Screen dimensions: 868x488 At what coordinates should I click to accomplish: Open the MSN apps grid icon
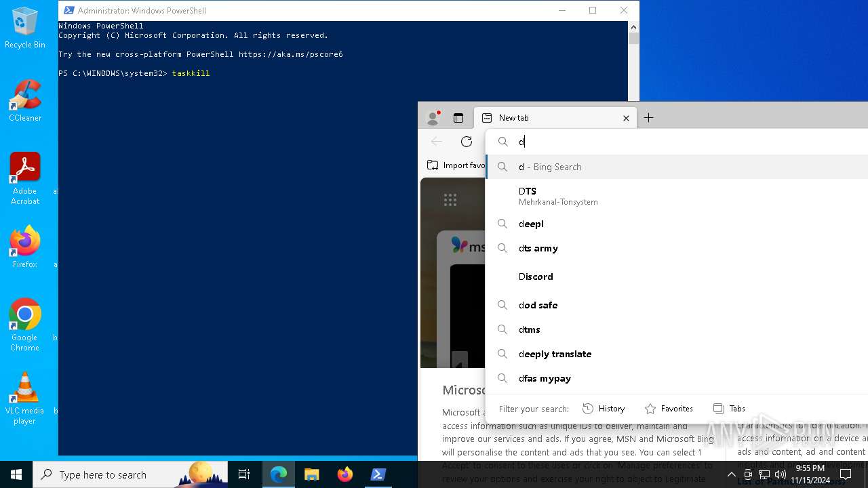coord(450,199)
